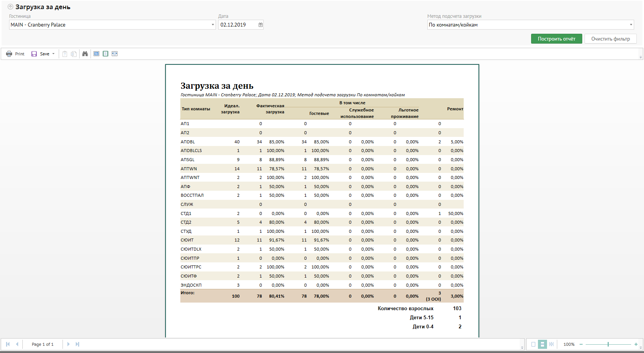Click into the Дата date field
Image resolution: width=644 pixels, height=353 pixels.
(238, 25)
